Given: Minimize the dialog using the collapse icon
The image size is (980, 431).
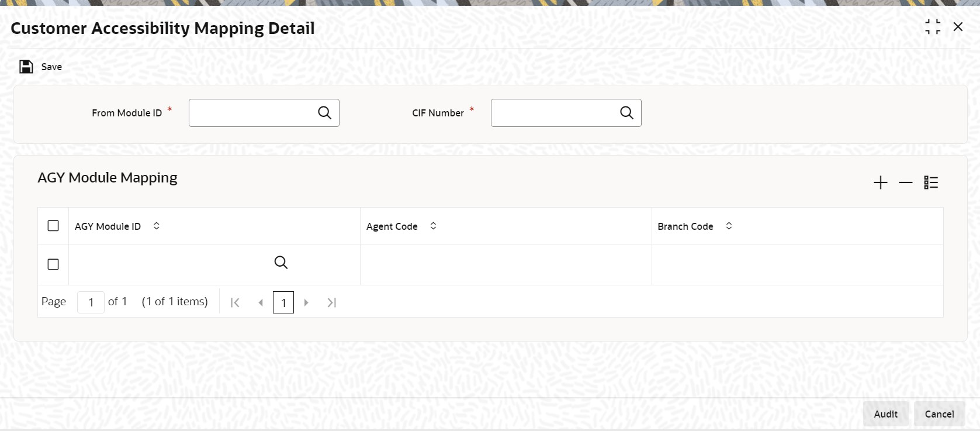Looking at the screenshot, I should click(933, 27).
